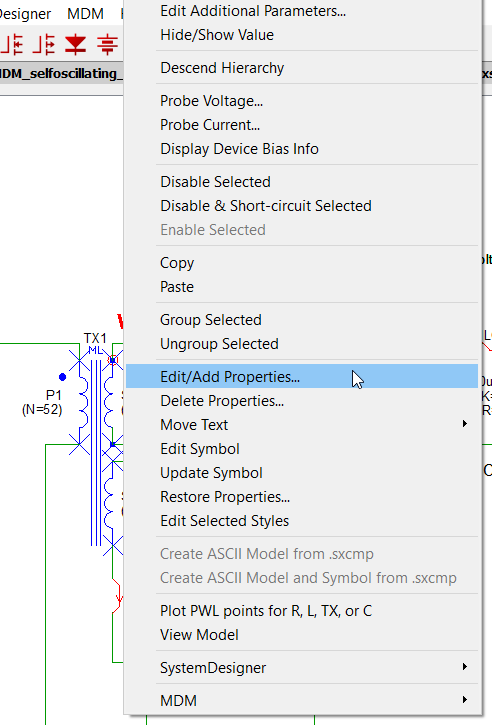The height and width of the screenshot is (725, 492).
Task: Click the blue dot by P1 winding
Action: click(x=62, y=377)
